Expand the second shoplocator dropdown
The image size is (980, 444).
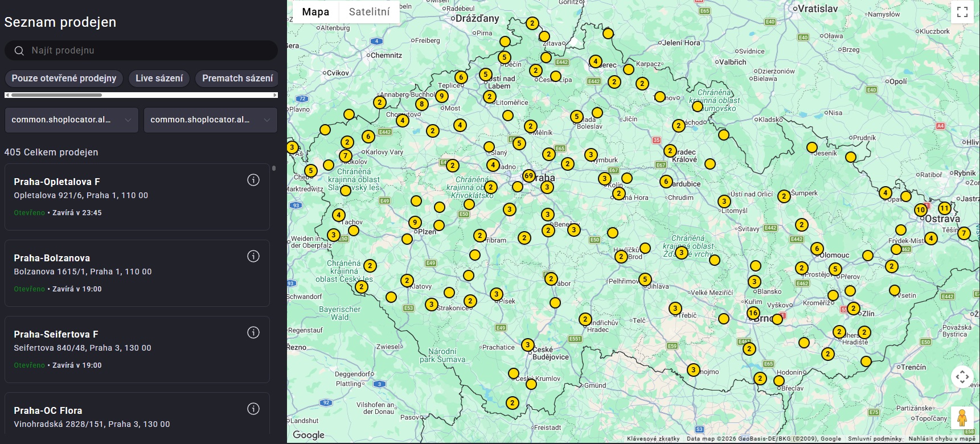(211, 120)
